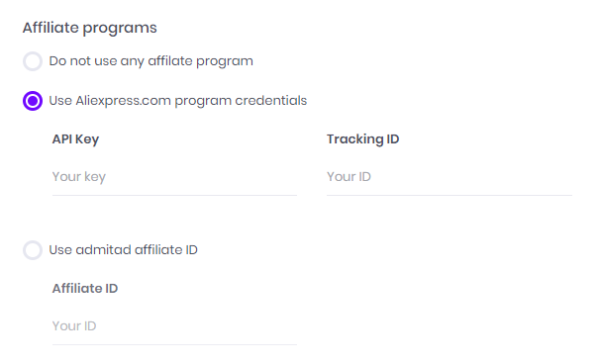Screen dimensions: 599x364
Task: Click the "Do not use any affilate program" label text
Action: [x=150, y=61]
